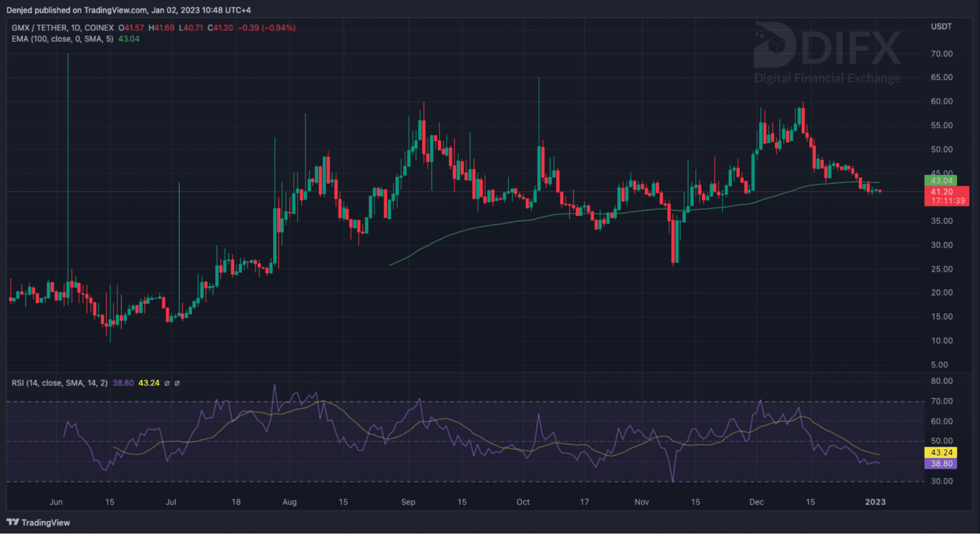Click the 1D interval in chart title
Screen dimensions: 980x534
tap(75, 28)
